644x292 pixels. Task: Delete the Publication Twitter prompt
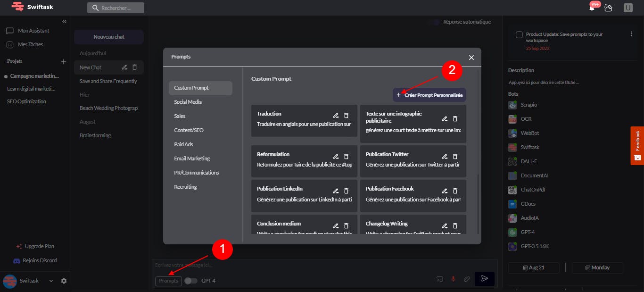455,156
